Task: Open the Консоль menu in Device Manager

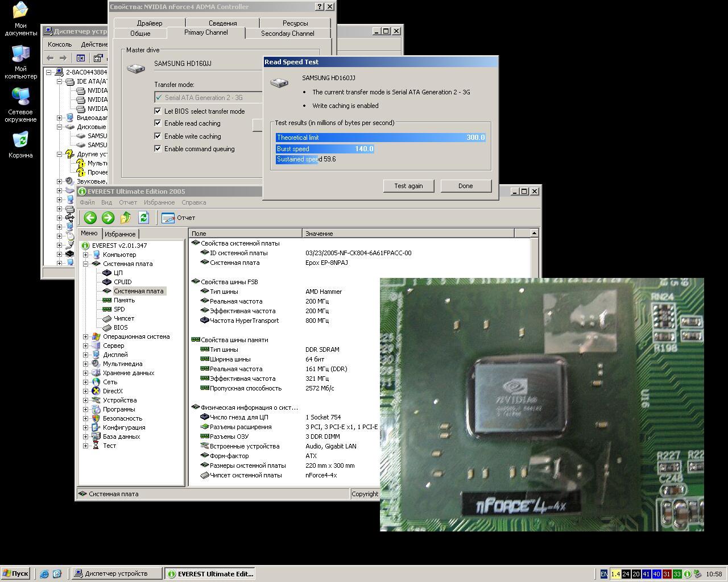Action: (x=60, y=44)
